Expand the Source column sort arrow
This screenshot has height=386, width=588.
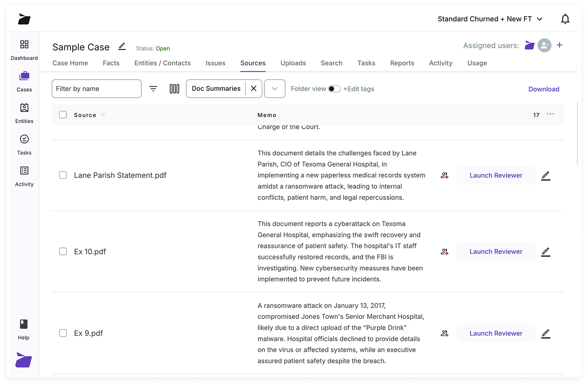pyautogui.click(x=103, y=115)
